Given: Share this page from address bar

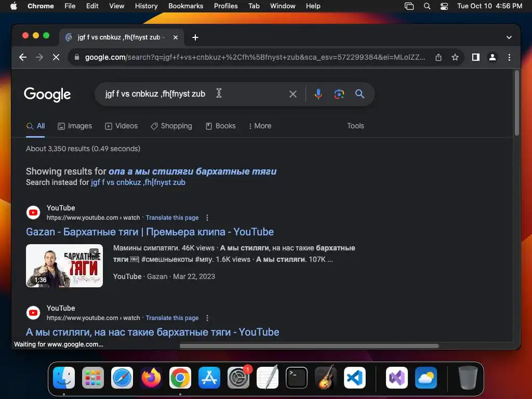Looking at the screenshot, I should (438, 57).
